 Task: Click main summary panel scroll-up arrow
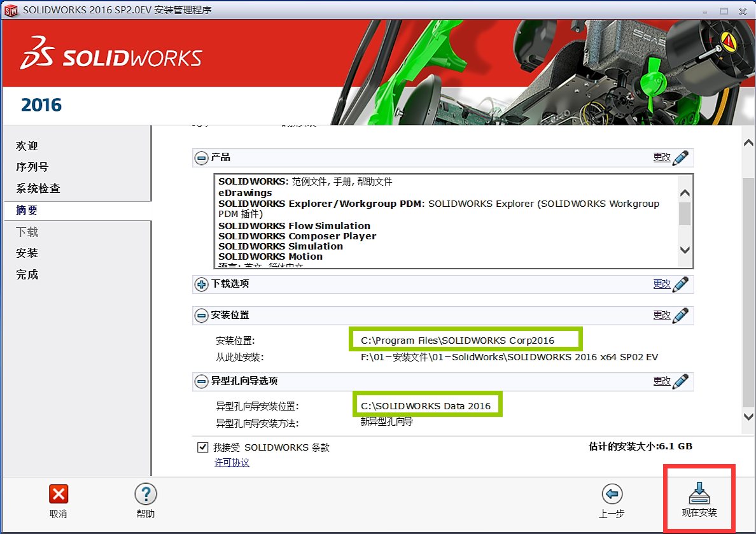[x=748, y=143]
